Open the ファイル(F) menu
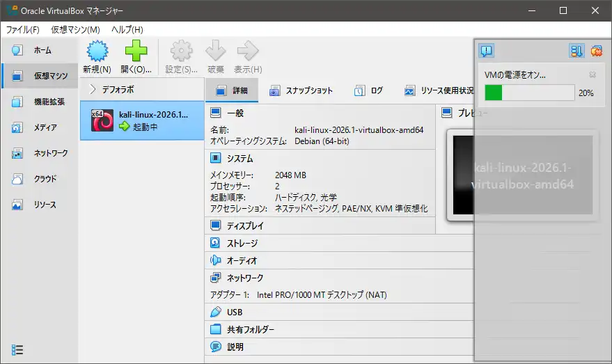Viewport: 612px width, 364px height. pyautogui.click(x=23, y=30)
